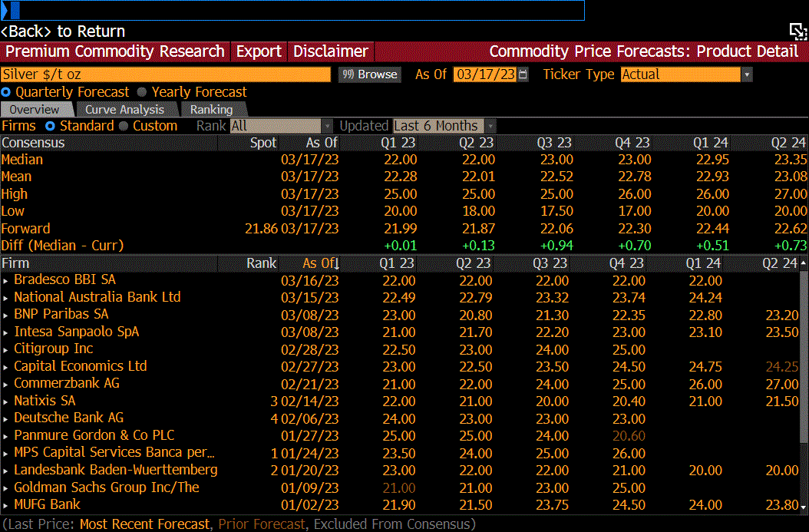The height and width of the screenshot is (532, 809).
Task: Expand the Capital Economics Ltd row
Action: point(5,368)
